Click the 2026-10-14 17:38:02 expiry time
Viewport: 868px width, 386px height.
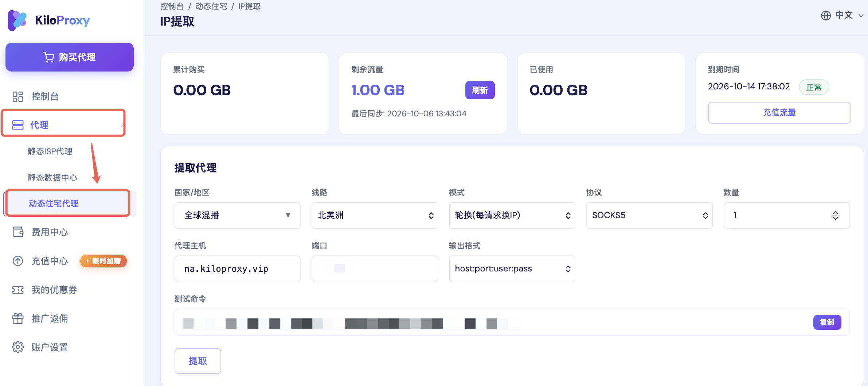tap(749, 86)
